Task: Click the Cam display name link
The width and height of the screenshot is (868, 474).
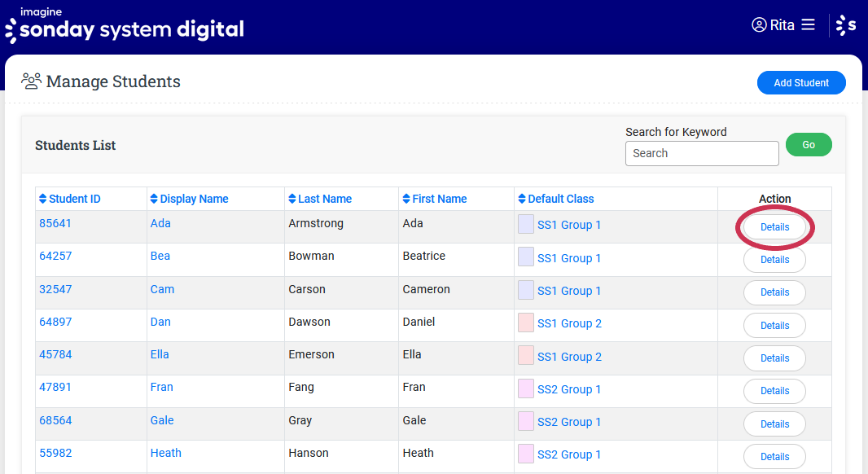Action: point(162,289)
